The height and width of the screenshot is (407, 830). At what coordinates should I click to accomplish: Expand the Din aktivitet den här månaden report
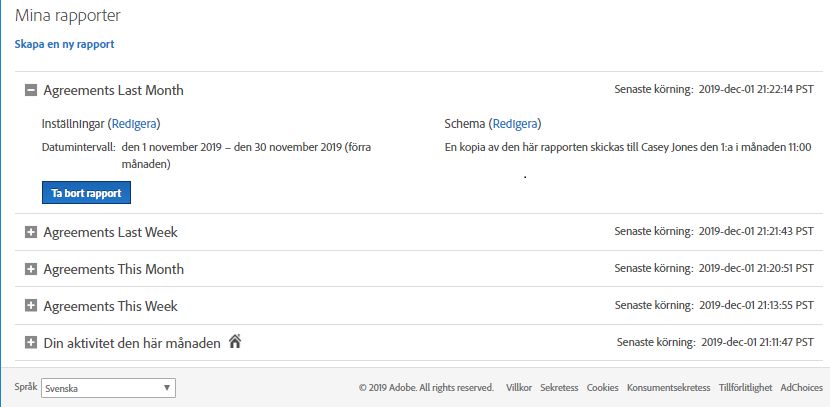[x=31, y=343]
